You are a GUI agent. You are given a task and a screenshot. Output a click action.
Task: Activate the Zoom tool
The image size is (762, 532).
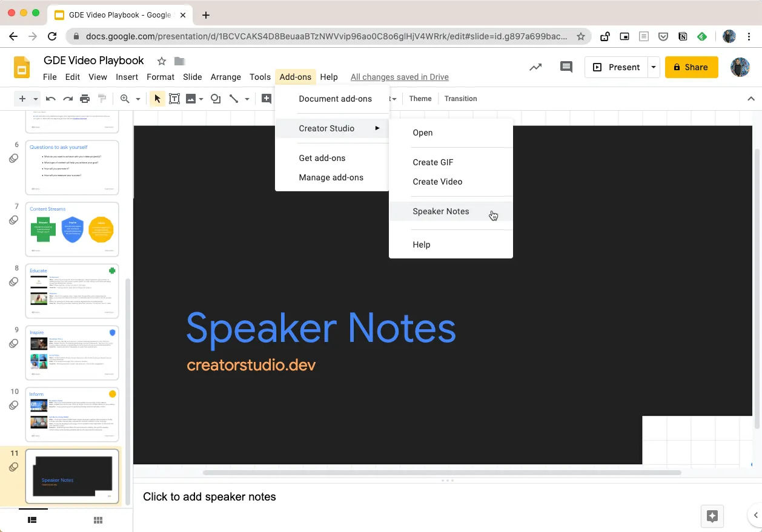click(124, 98)
